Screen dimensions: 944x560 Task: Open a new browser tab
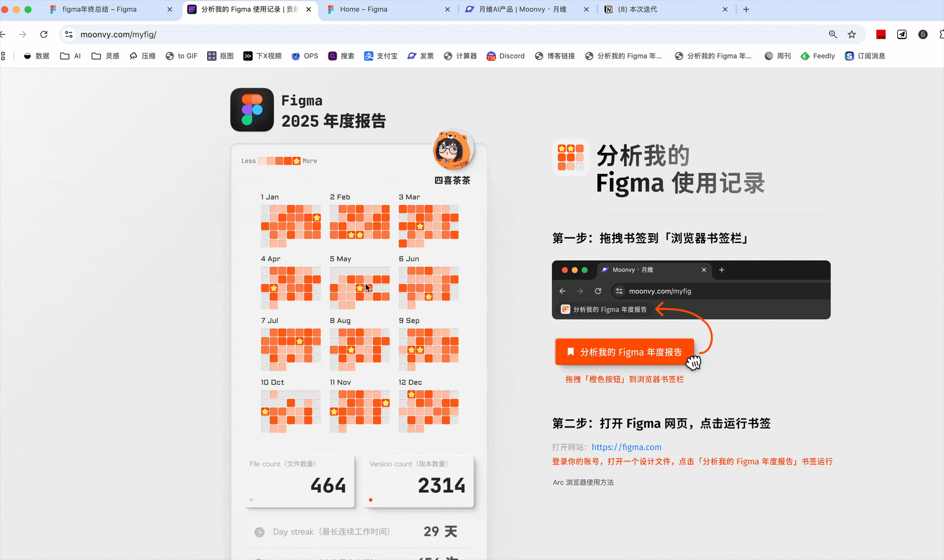click(x=746, y=9)
